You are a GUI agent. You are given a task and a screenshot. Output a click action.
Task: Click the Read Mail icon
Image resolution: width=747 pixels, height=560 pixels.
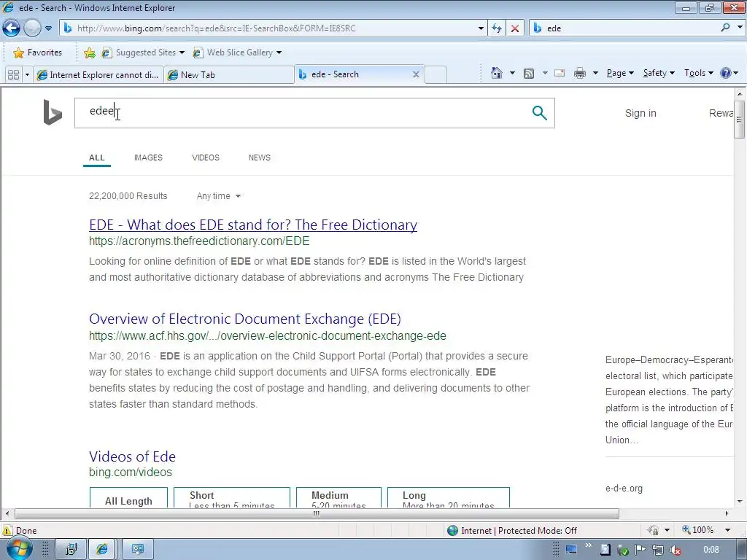(560, 73)
